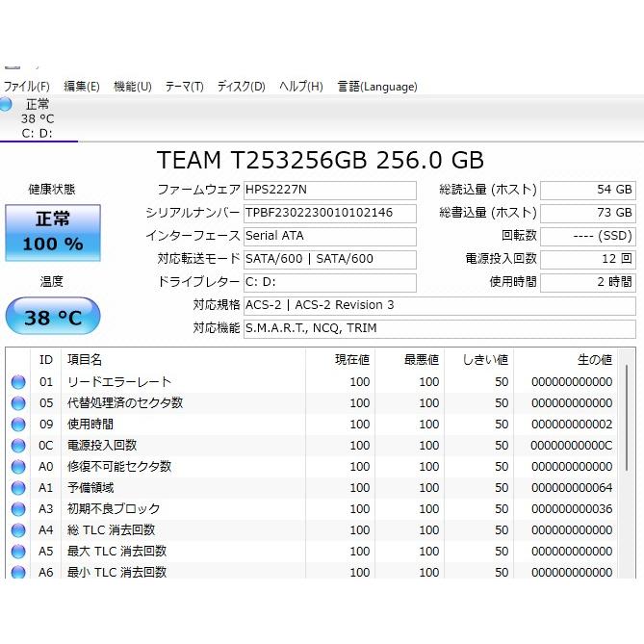Click the standard field ACS-2 Revision 3
644x644 pixels.
coord(440,305)
